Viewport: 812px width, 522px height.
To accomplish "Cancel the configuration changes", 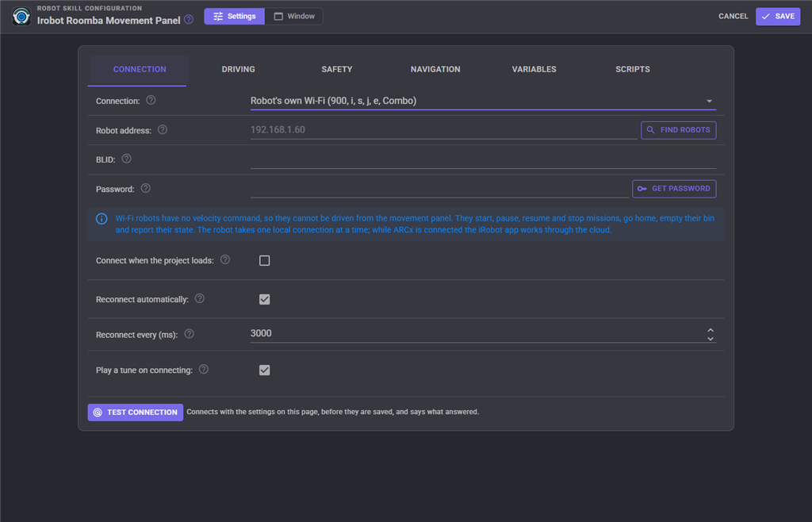I will [x=733, y=16].
